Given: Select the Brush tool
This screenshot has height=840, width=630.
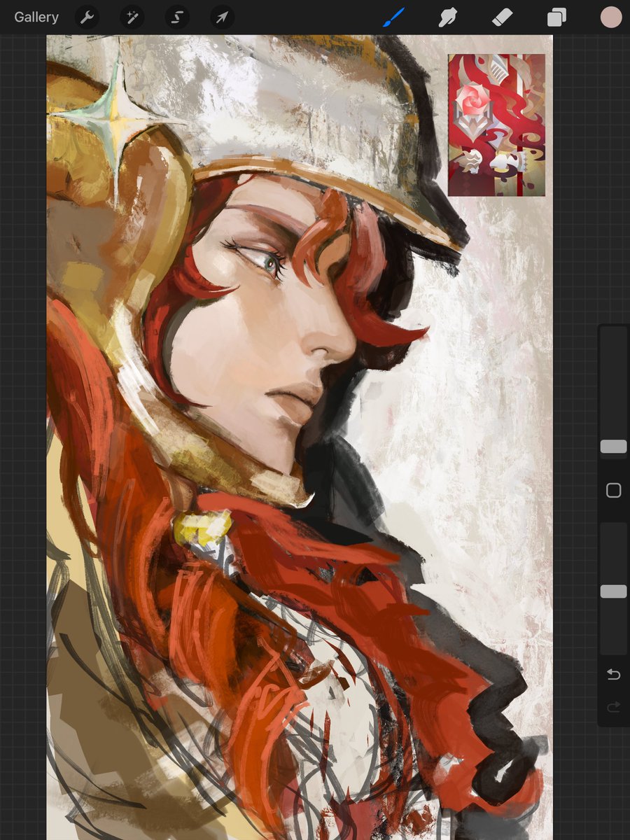Looking at the screenshot, I should [x=394, y=17].
